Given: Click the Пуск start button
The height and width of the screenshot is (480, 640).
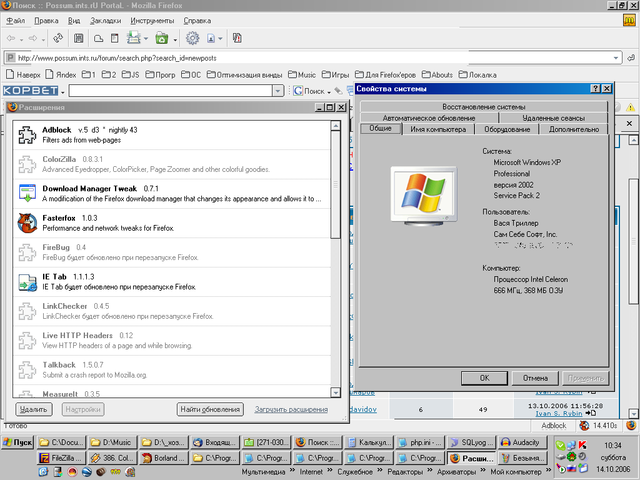Looking at the screenshot, I should pos(19,442).
